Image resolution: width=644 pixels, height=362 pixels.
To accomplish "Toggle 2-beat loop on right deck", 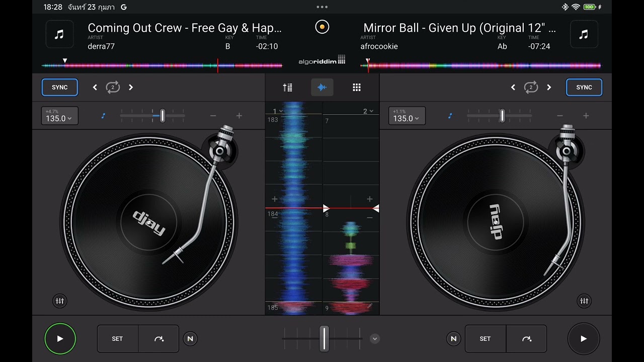I will 531,87.
